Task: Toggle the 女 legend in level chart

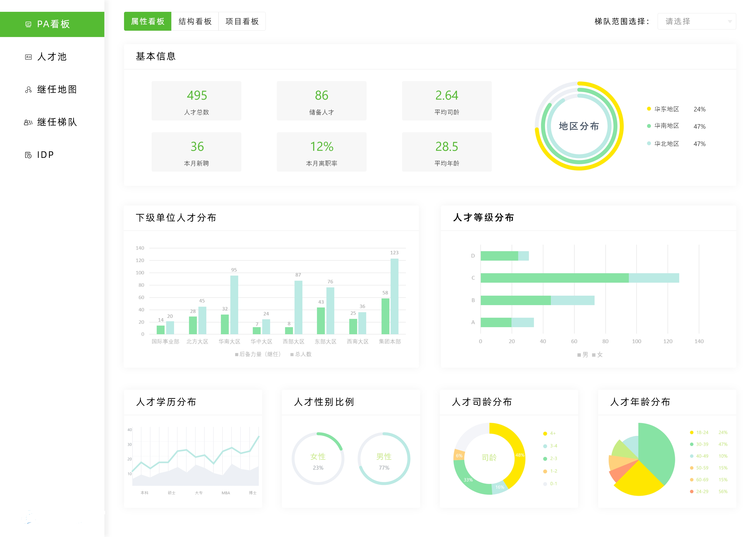Action: click(x=597, y=355)
